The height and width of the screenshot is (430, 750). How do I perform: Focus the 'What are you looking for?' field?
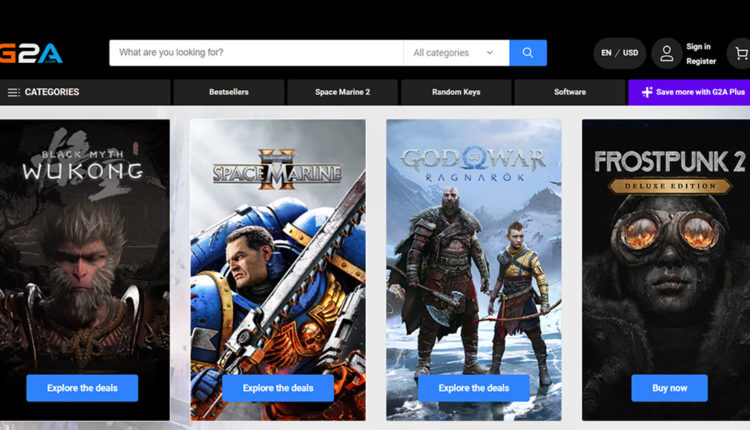click(x=255, y=53)
